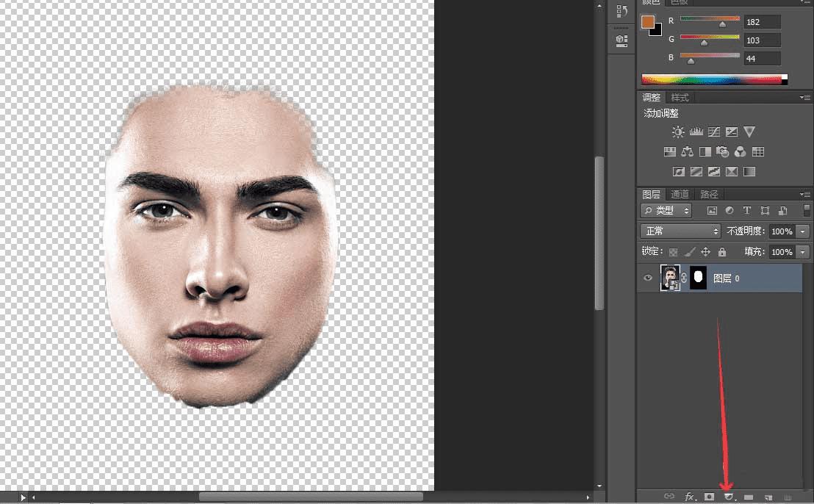Click the fx layer style icon
Image resolution: width=814 pixels, height=504 pixels.
tap(689, 497)
